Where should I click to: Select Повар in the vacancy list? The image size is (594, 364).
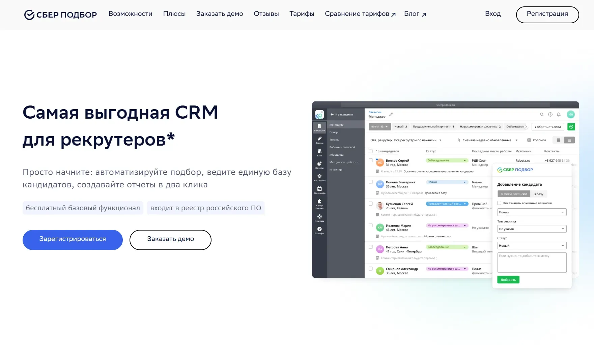click(346, 132)
